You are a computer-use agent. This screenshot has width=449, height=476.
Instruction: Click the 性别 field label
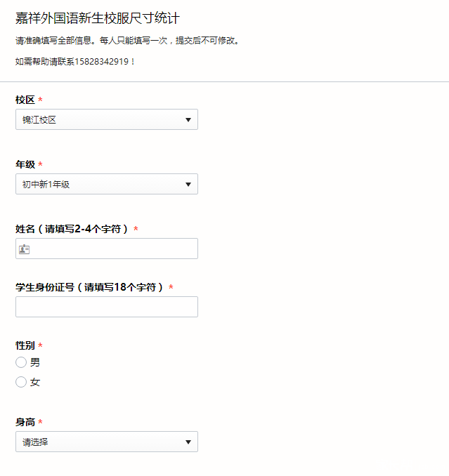pyautogui.click(x=25, y=345)
